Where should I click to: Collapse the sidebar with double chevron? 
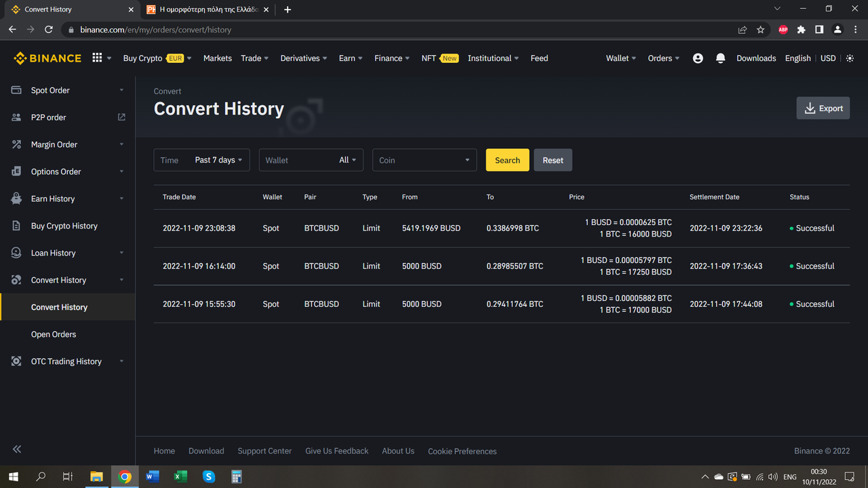point(17,449)
